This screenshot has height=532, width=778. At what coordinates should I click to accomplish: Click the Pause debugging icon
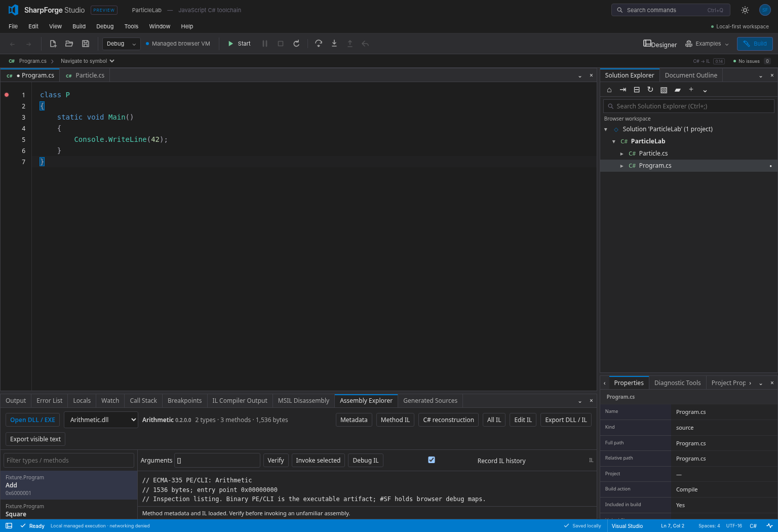(265, 44)
